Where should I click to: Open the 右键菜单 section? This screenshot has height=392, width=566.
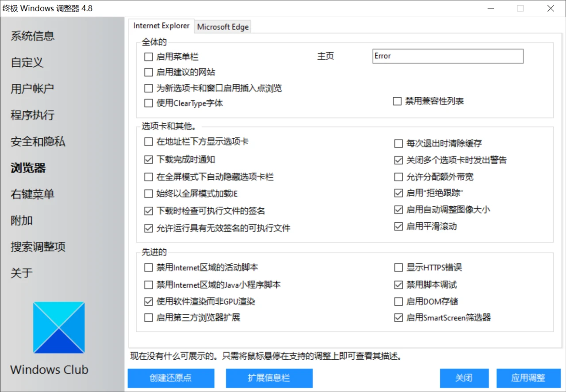[33, 194]
